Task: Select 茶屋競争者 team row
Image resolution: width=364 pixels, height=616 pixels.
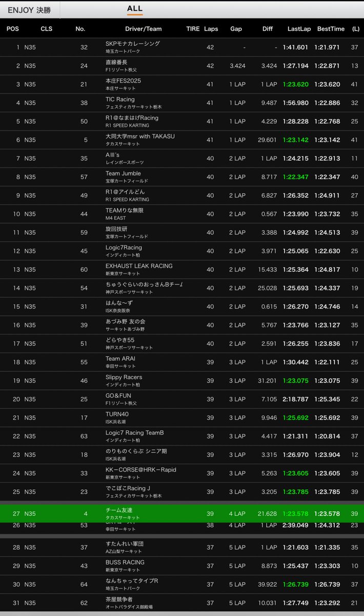Action: point(182,603)
